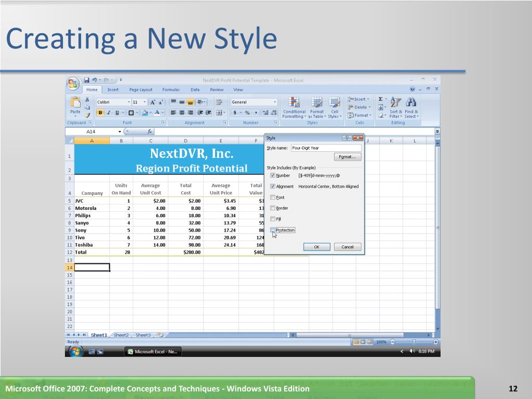Click the zoom slider in the status bar
The width and height of the screenshot is (532, 399).
pyautogui.click(x=414, y=342)
